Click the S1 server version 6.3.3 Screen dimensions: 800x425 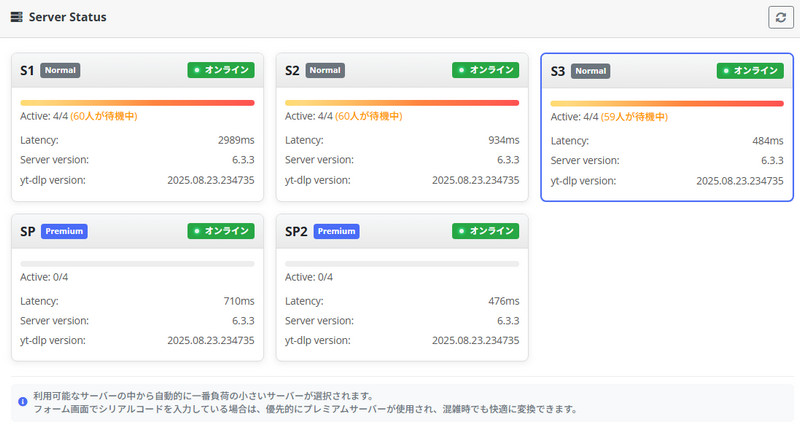coord(243,160)
